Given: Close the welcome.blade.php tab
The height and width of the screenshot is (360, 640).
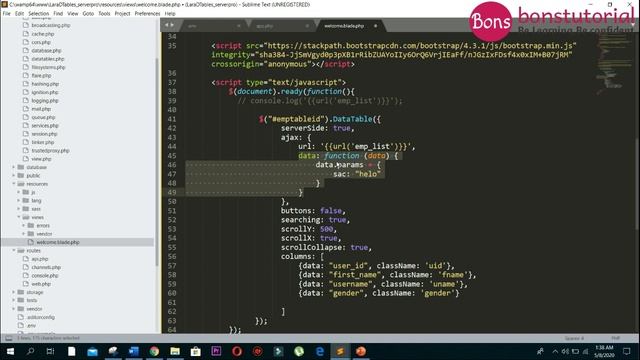Looking at the screenshot, I should (x=376, y=26).
